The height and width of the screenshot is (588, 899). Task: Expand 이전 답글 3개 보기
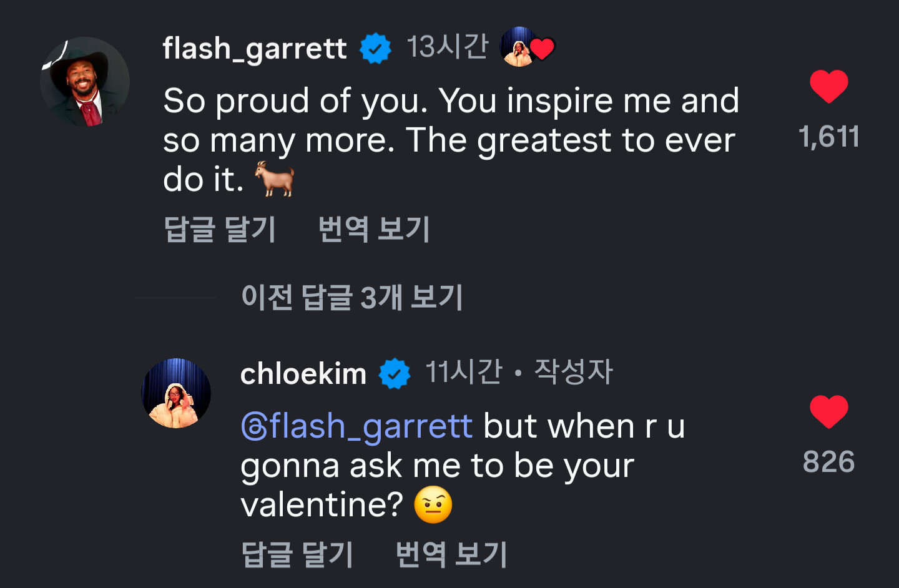coord(351,297)
